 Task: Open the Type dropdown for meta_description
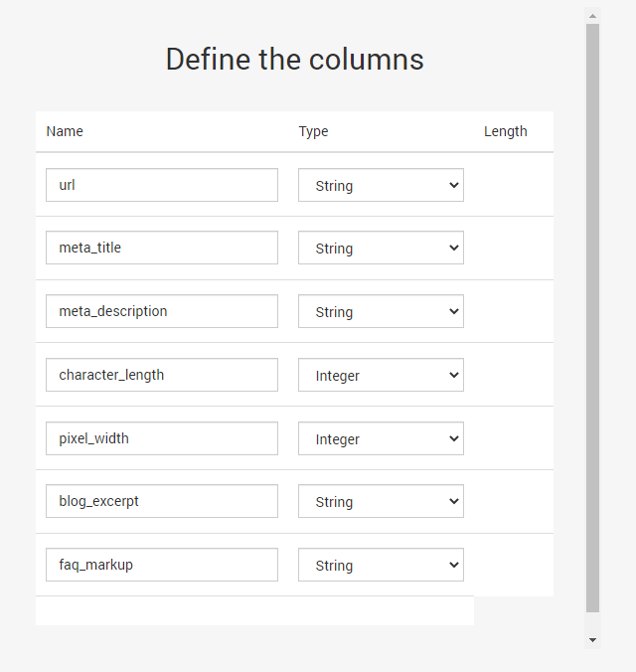(x=381, y=311)
